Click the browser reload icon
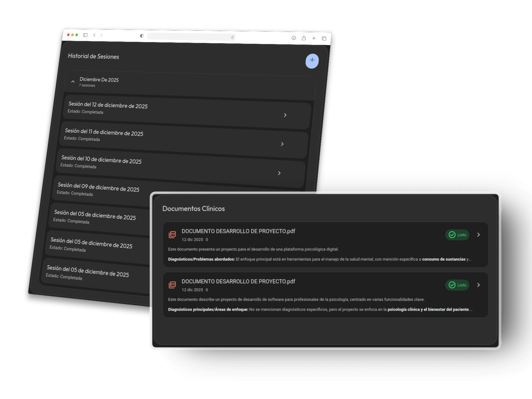 232,37
